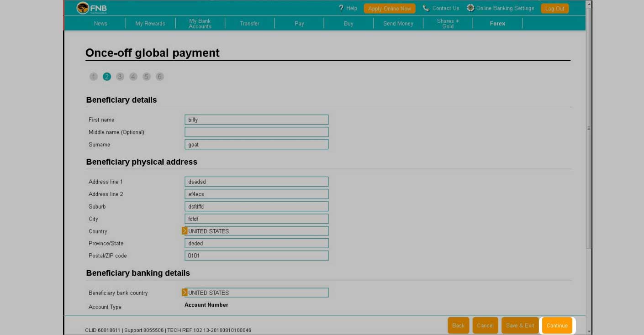Focus the Middle name field
This screenshot has height=335, width=644.
coord(257,132)
